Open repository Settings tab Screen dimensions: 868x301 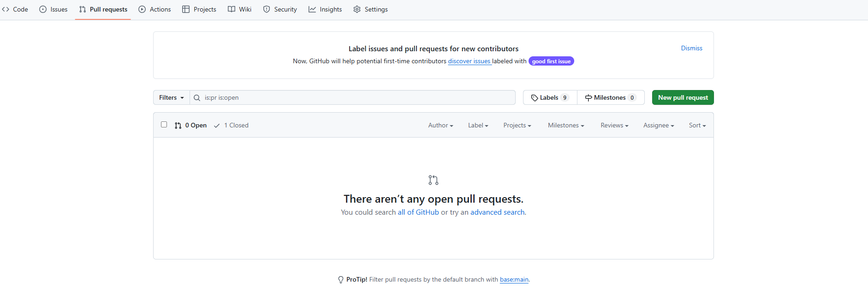pos(371,9)
